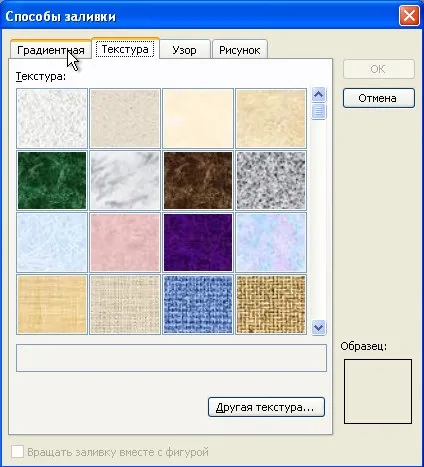
Task: Go to the Рисунок tab
Action: [239, 50]
